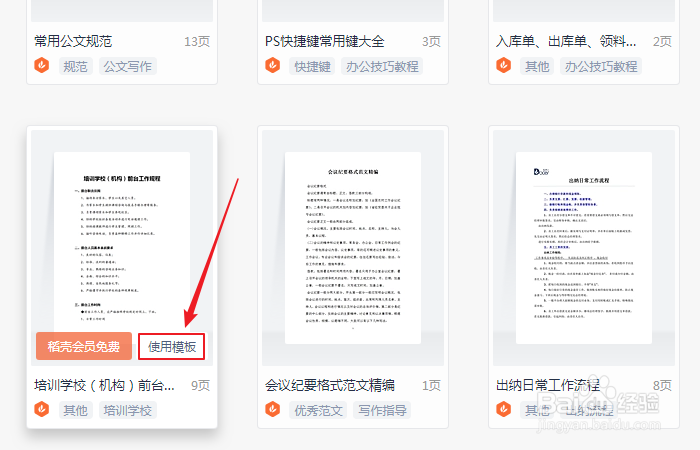Viewport: 700px width, 450px height.
Task: Click the 常用公文规范 title
Action: click(73, 42)
